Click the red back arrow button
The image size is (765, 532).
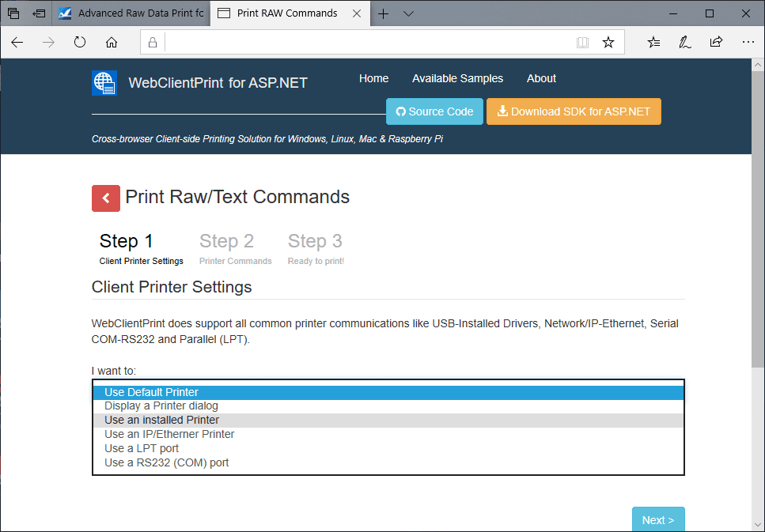(x=106, y=198)
